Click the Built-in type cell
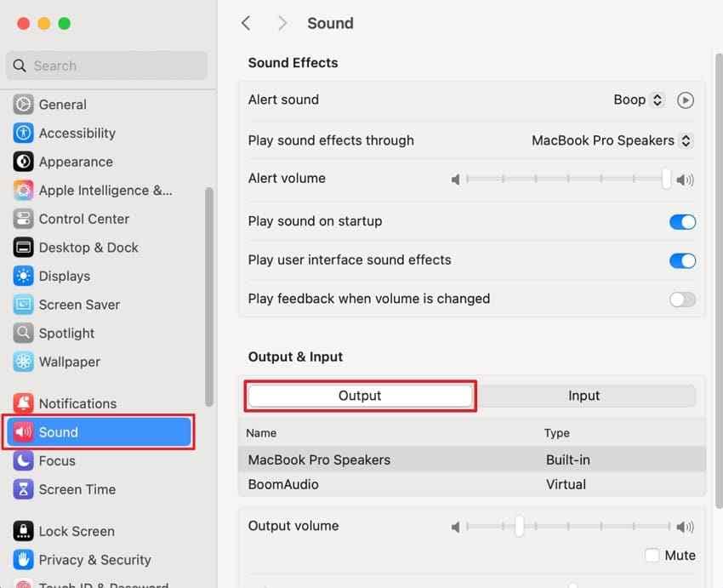Screen dimensions: 723x588 [x=568, y=460]
